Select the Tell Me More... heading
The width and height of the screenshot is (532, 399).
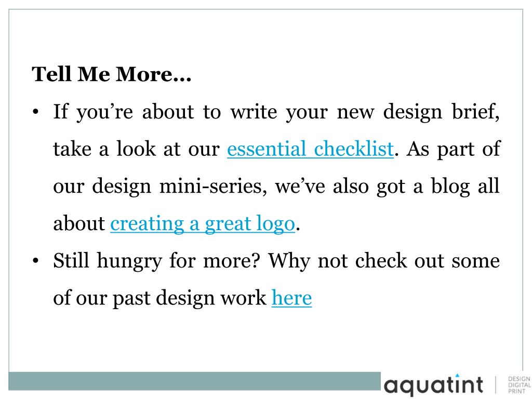(112, 74)
